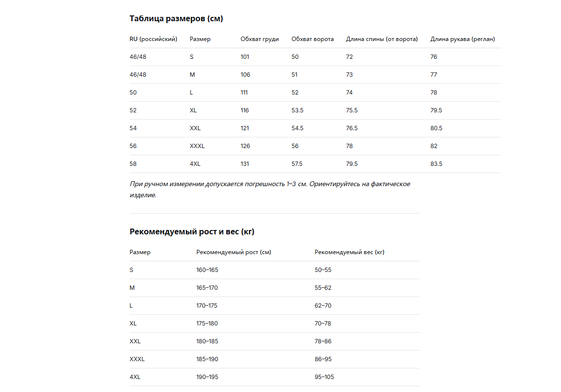561x392 pixels.
Task: Click the weight range 95–105 cell
Action: tap(324, 377)
